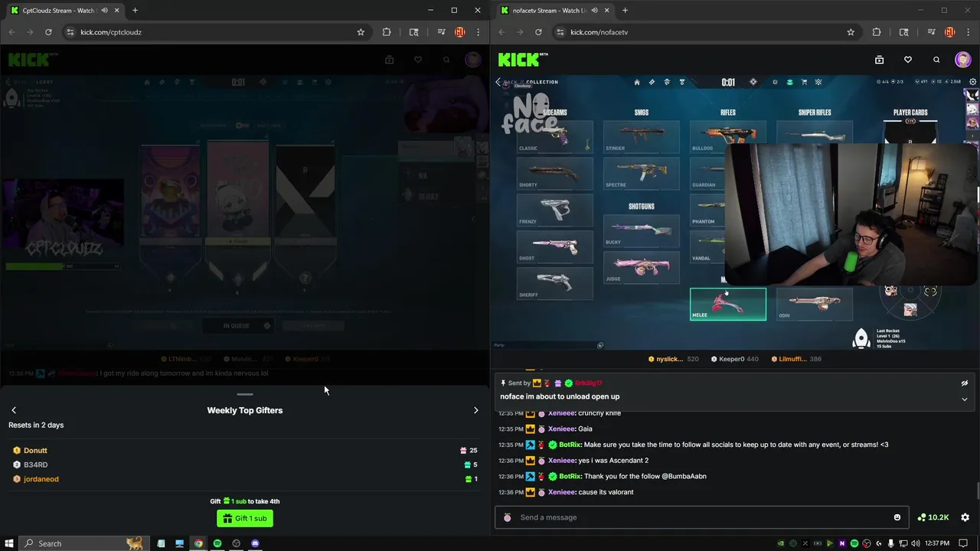
Task: Click the Melee knife skin tile in stream
Action: [x=728, y=304]
